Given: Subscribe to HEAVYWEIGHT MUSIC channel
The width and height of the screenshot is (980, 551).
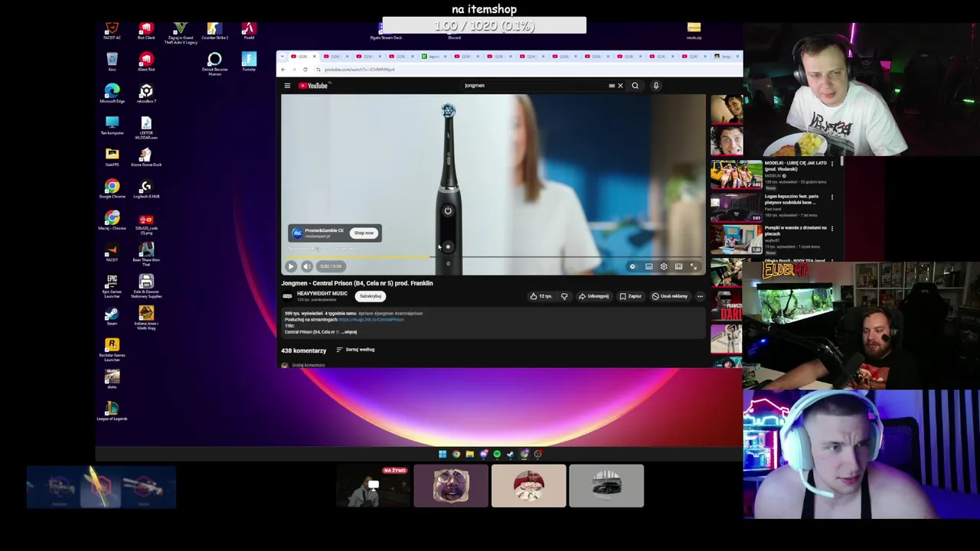Looking at the screenshot, I should click(371, 296).
